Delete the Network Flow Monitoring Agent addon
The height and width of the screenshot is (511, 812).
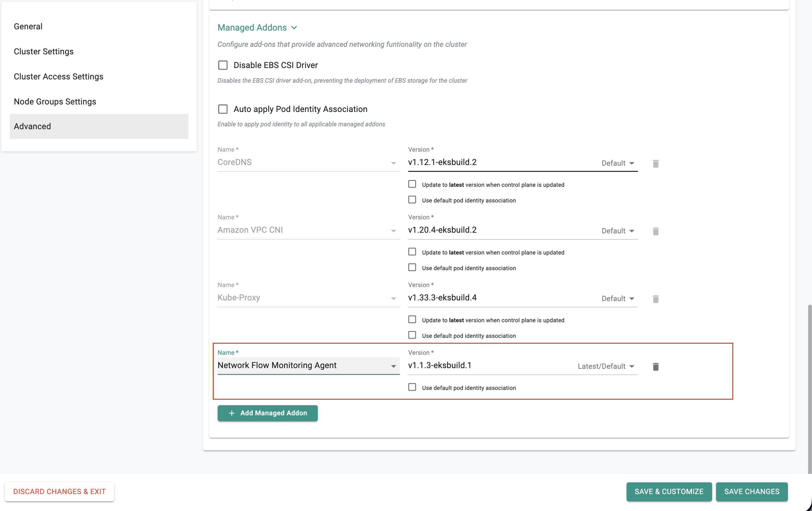pyautogui.click(x=655, y=366)
